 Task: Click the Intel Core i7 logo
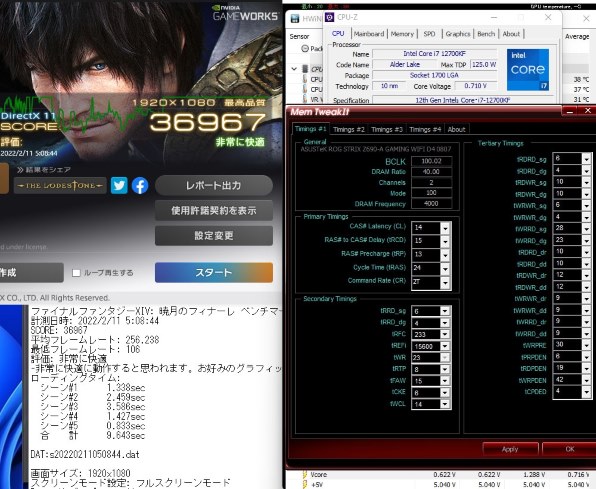(528, 70)
